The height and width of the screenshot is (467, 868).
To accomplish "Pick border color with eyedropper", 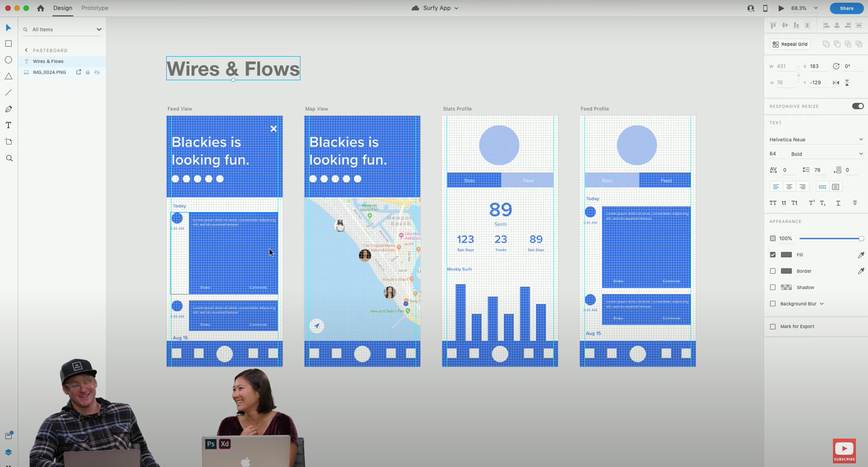I will 861,271.
